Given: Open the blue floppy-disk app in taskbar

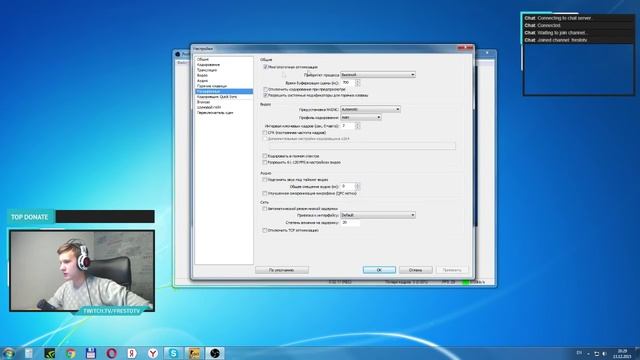Looking at the screenshot, I should [91, 353].
